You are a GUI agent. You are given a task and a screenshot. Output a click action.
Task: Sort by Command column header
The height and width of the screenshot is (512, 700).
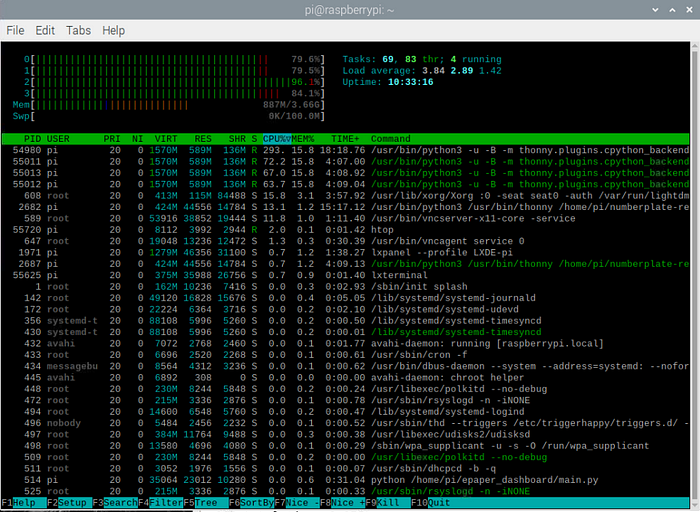pos(391,139)
